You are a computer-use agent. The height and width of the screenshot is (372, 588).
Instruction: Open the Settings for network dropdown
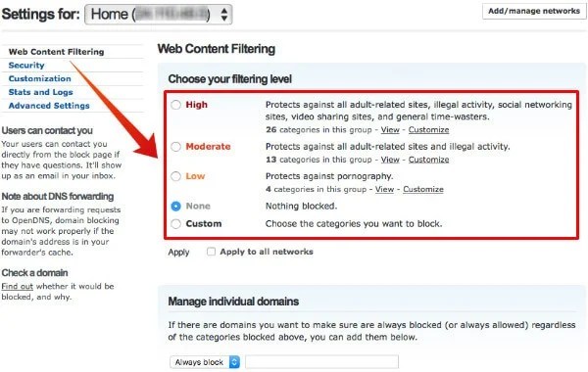point(158,15)
